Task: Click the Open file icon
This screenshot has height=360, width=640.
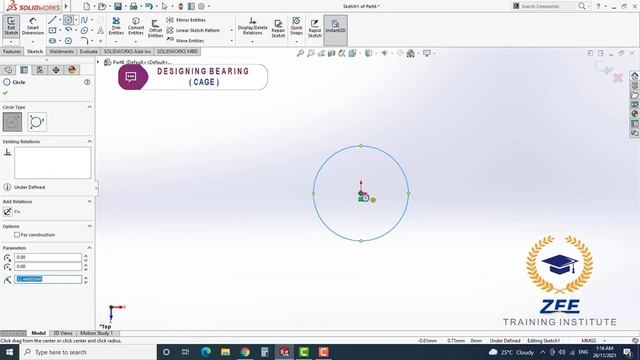Action: [x=102, y=6]
